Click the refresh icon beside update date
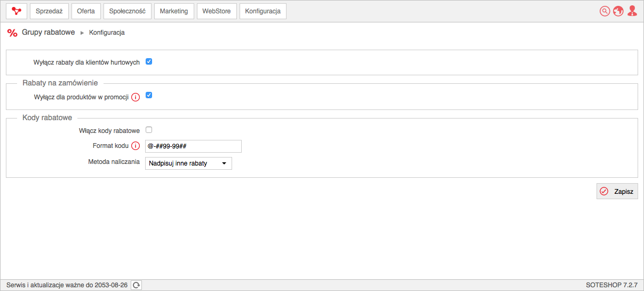This screenshot has height=291, width=644. 137,285
